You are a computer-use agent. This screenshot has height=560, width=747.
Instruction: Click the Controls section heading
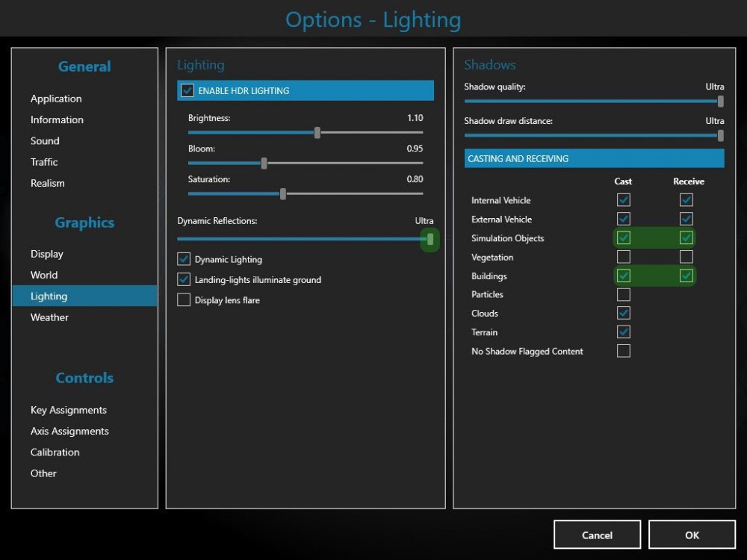84,378
